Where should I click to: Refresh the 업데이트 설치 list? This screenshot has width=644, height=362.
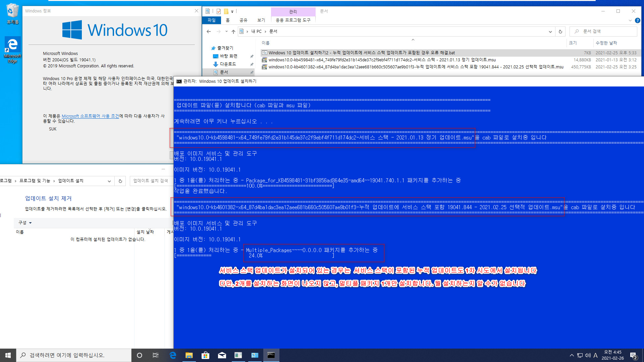coord(120,181)
